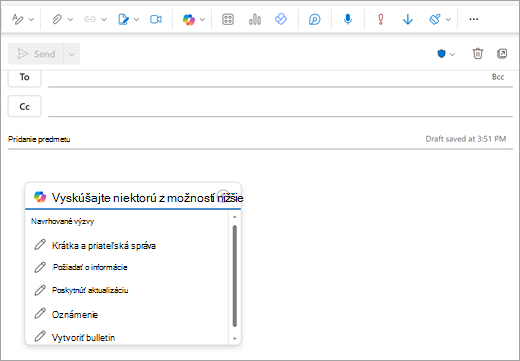Click the Cc recipients button
Screen dimensions: 520x361
click(25, 106)
